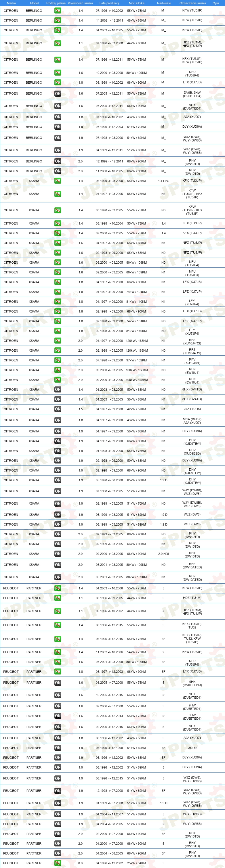Click diesel ON icon in Xsara 2.0 HDi row
The height and width of the screenshot is (868, 225).
tap(58, 554)
